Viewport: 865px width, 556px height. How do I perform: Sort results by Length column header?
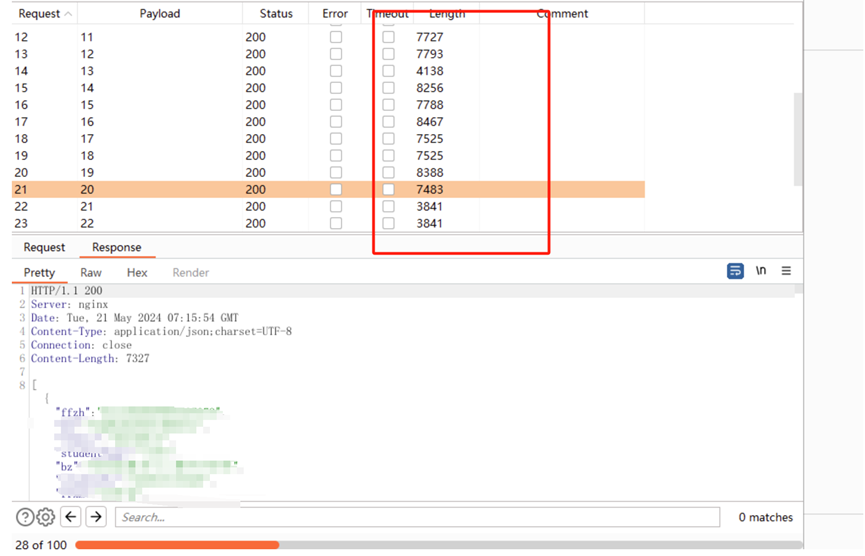point(447,14)
